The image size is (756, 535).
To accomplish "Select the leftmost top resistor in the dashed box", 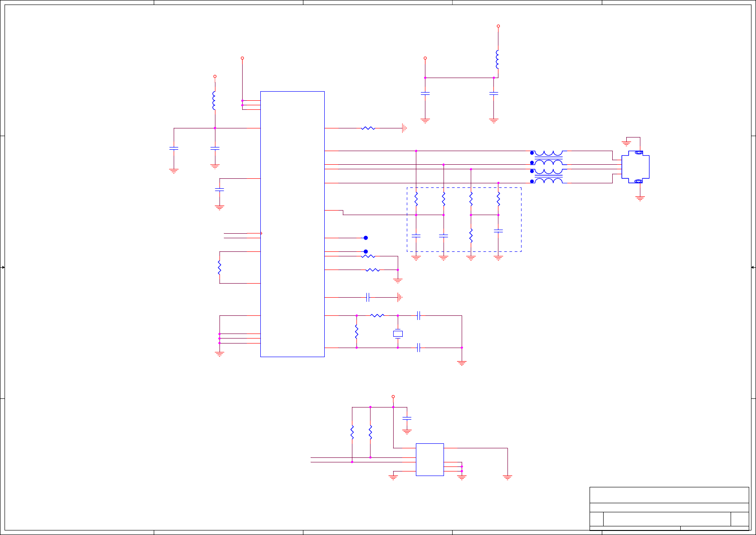I will pyautogui.click(x=416, y=199).
